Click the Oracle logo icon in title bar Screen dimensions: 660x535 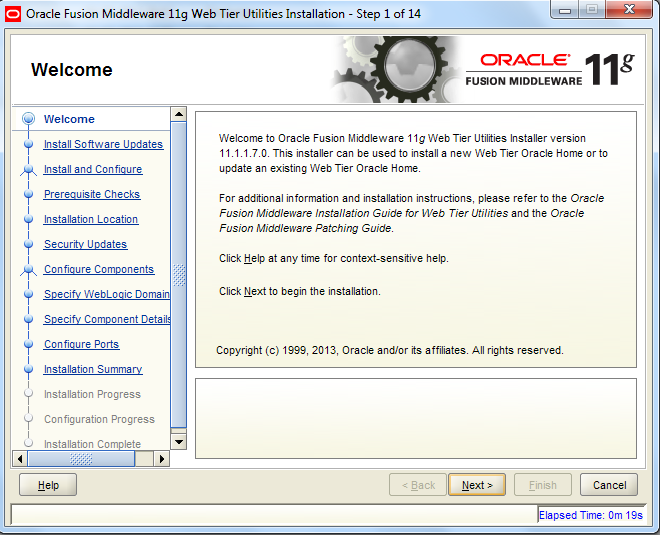pyautogui.click(x=13, y=14)
